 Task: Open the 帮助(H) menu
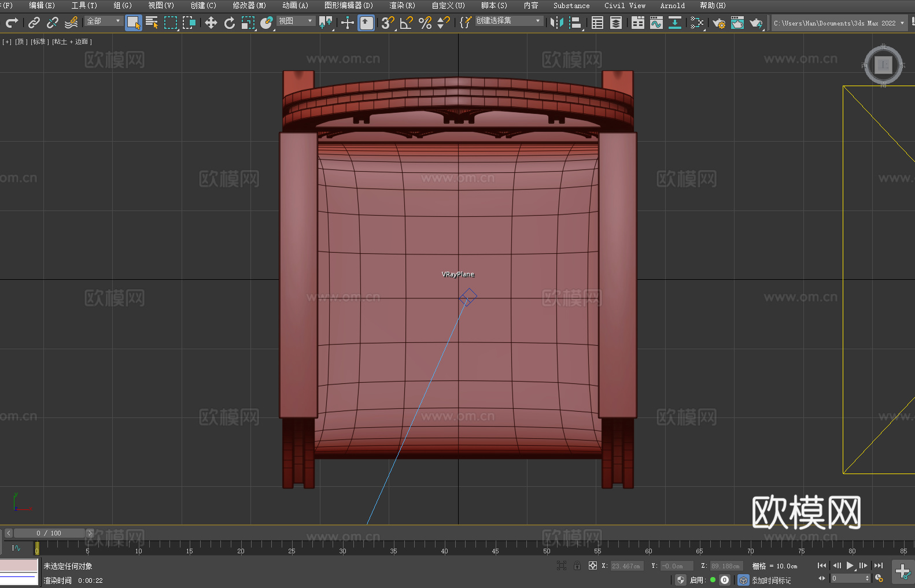pyautogui.click(x=713, y=5)
